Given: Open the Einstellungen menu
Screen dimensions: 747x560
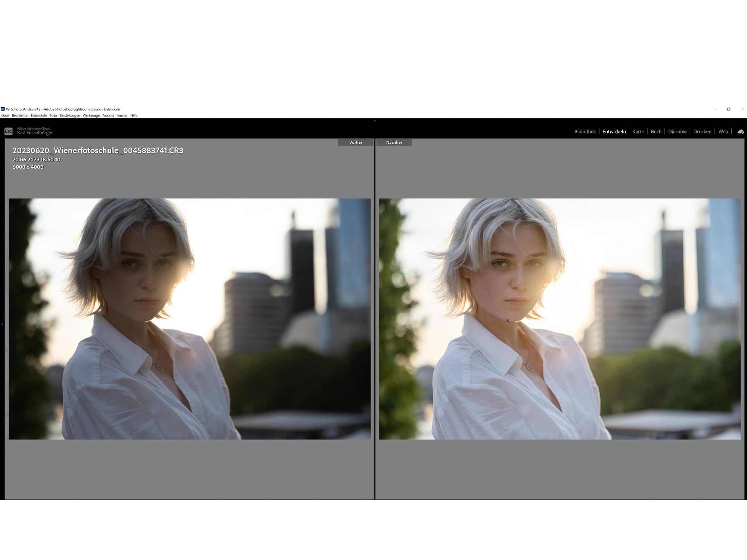Looking at the screenshot, I should (x=71, y=116).
